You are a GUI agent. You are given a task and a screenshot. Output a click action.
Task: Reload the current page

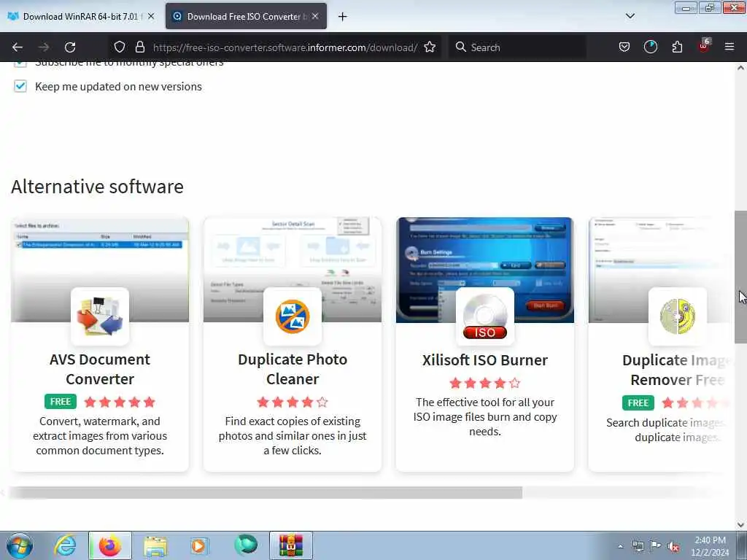click(x=70, y=47)
